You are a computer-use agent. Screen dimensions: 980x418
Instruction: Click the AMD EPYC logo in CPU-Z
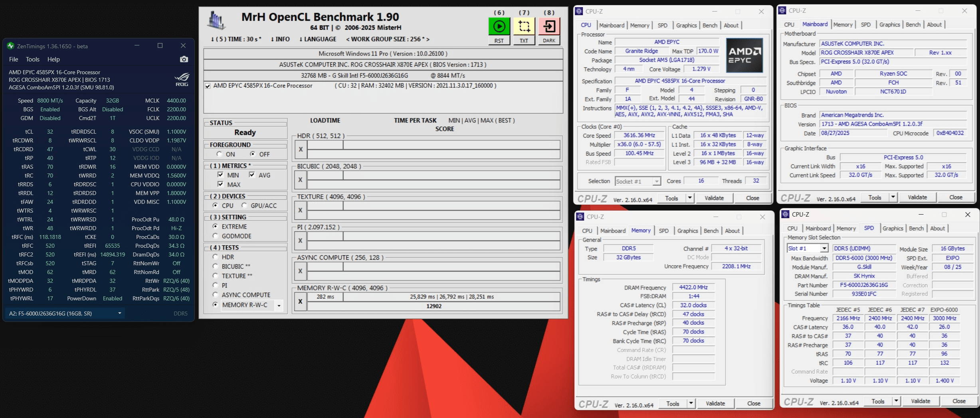[x=744, y=55]
